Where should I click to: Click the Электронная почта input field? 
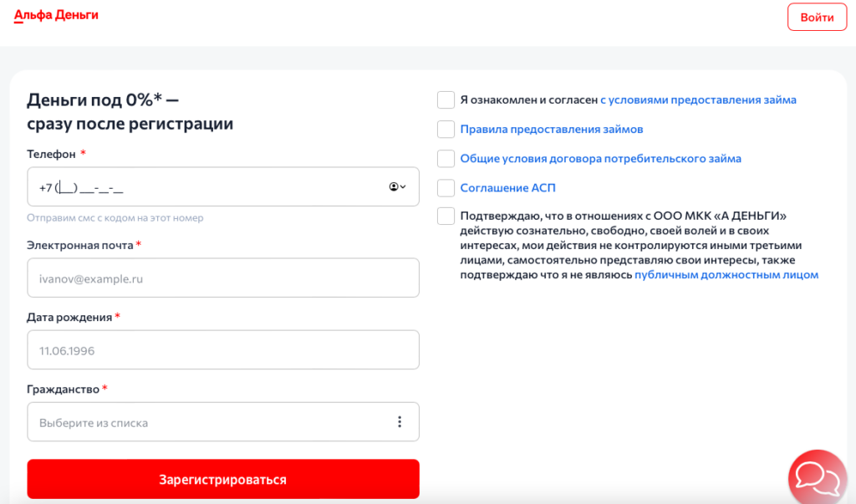[x=209, y=277]
